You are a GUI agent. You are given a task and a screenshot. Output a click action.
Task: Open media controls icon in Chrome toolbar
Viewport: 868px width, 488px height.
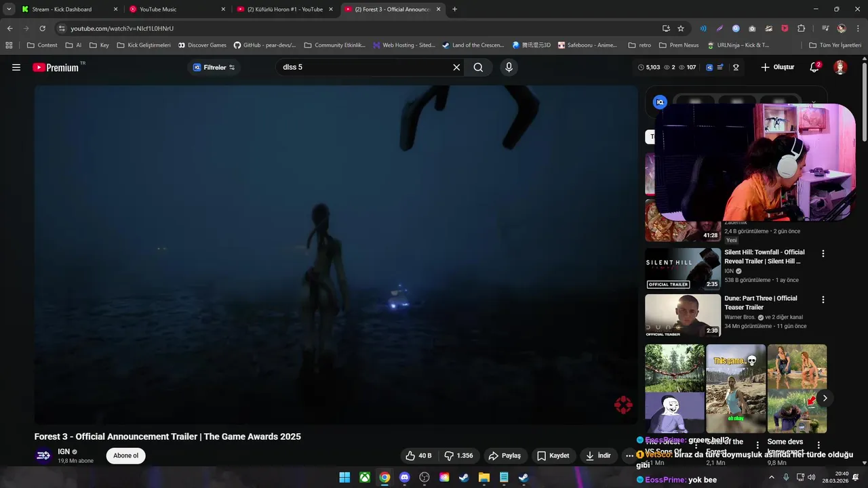825,28
